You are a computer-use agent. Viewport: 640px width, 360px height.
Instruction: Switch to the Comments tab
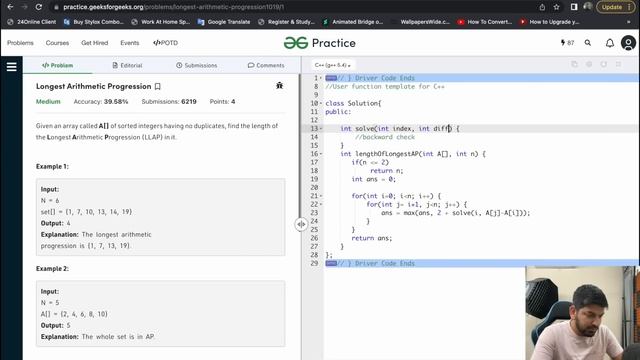pyautogui.click(x=266, y=65)
